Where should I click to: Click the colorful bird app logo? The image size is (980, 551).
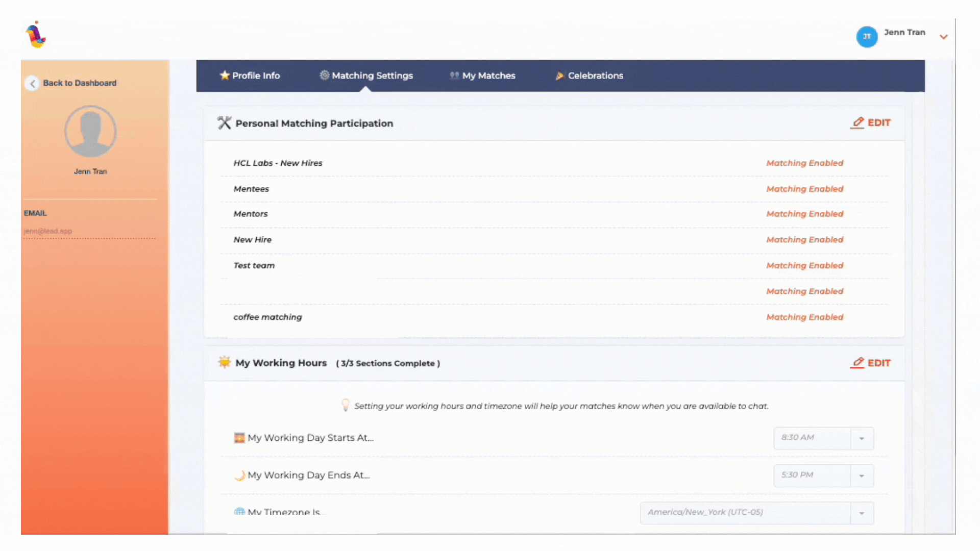(36, 35)
